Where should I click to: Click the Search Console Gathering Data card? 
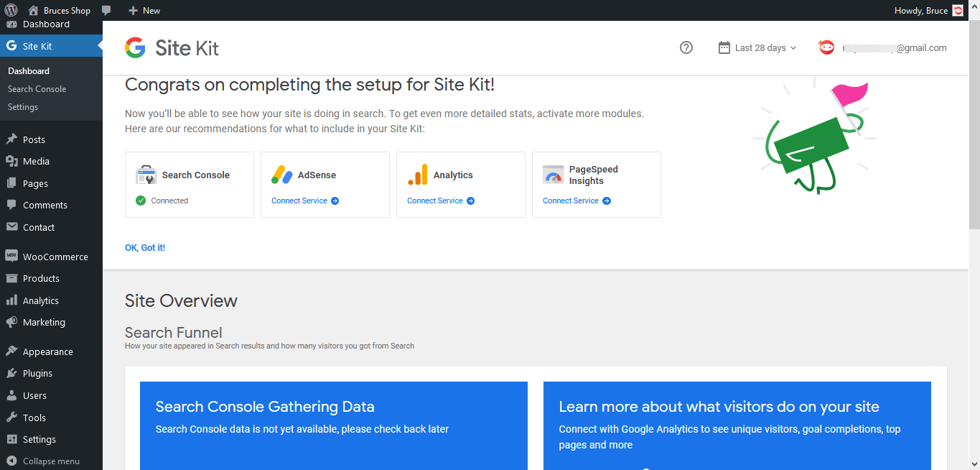click(x=334, y=425)
